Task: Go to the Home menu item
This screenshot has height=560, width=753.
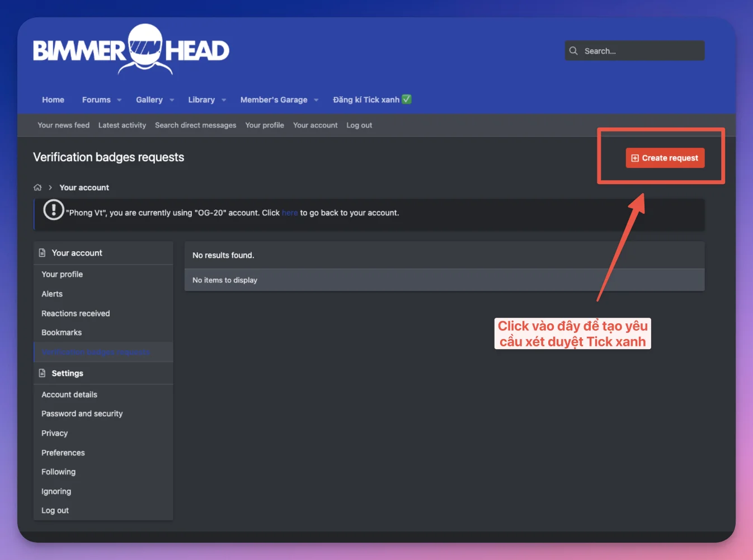Action: click(53, 100)
